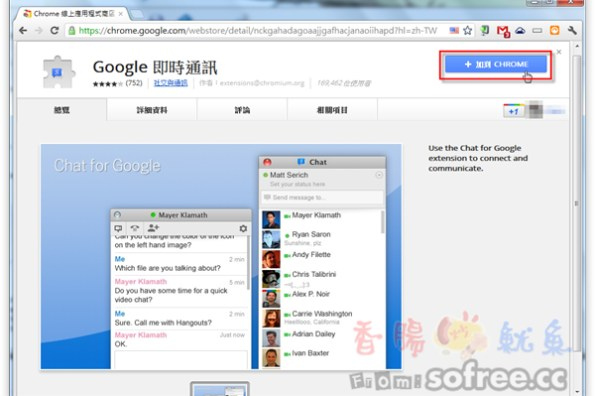This screenshot has height=396, width=595.
Task: Click the grey rectangle extension icon
Action: pos(537,31)
